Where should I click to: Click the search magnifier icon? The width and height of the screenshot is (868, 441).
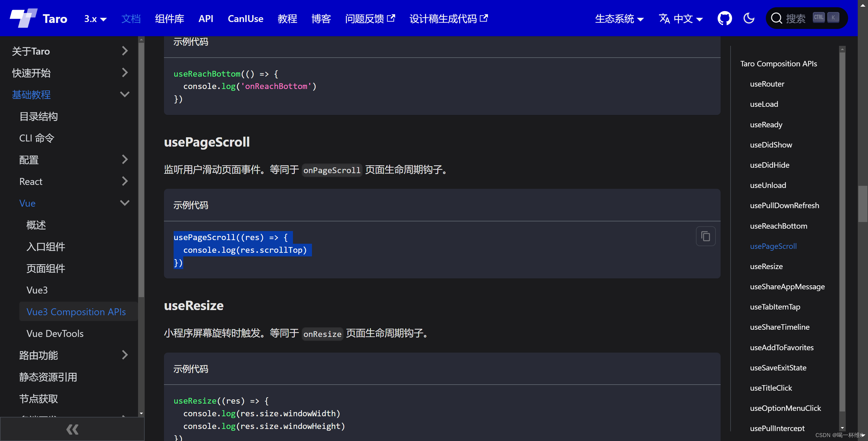pyautogui.click(x=777, y=18)
